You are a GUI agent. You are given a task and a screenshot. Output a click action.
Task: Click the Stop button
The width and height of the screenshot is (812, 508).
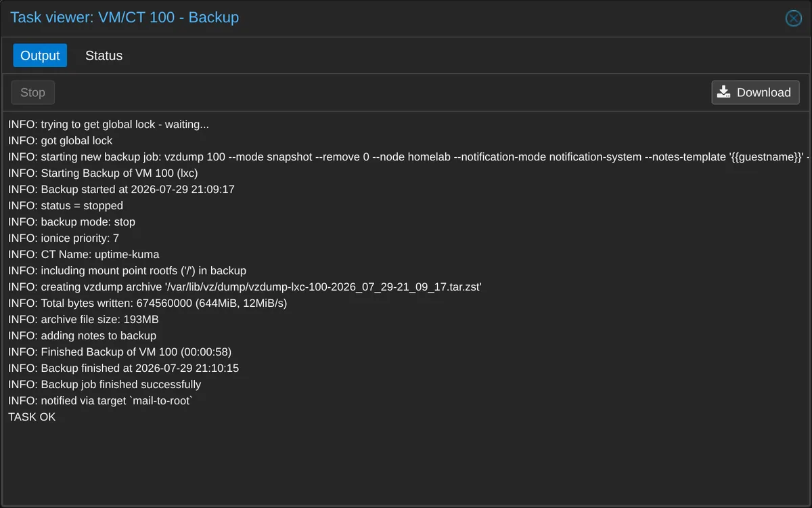coord(32,93)
